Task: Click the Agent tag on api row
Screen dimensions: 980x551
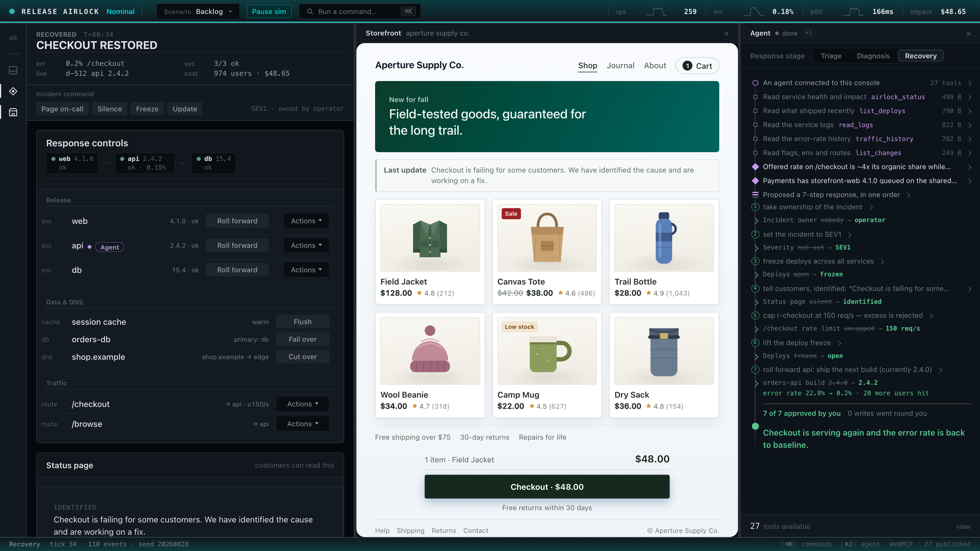Action: click(110, 247)
